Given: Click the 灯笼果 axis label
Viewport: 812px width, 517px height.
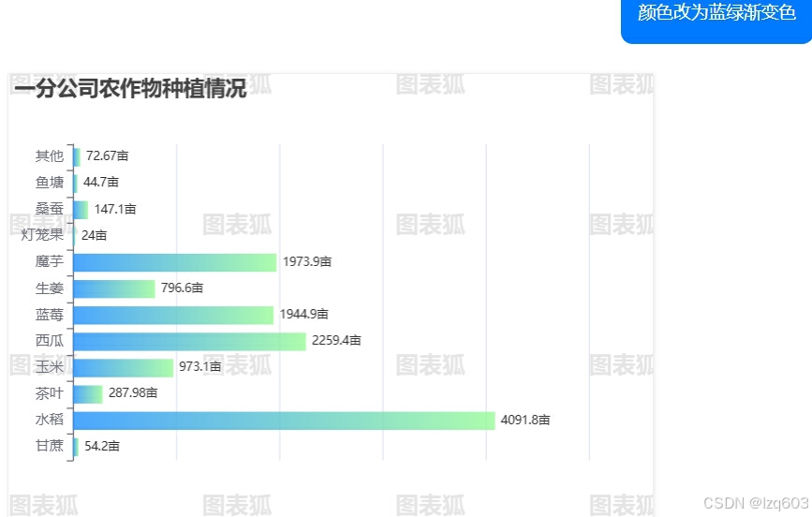Looking at the screenshot, I should 42,235.
